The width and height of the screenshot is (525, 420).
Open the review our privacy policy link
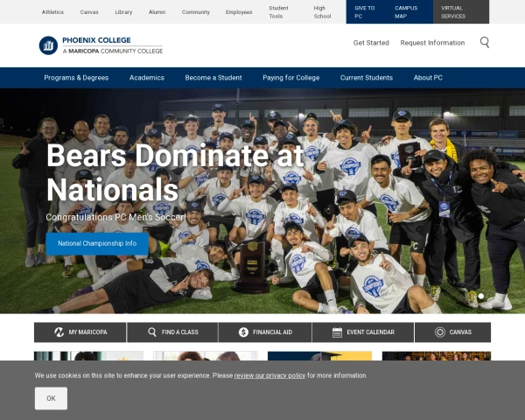[x=269, y=375]
